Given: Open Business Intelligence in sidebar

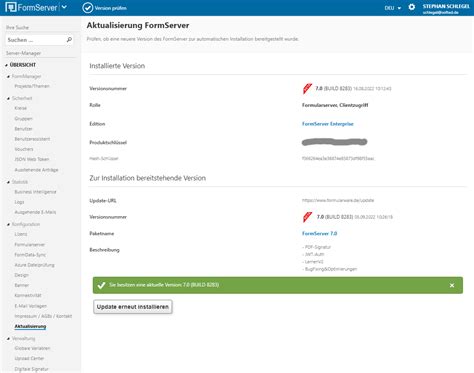Looking at the screenshot, I should 35,192.
